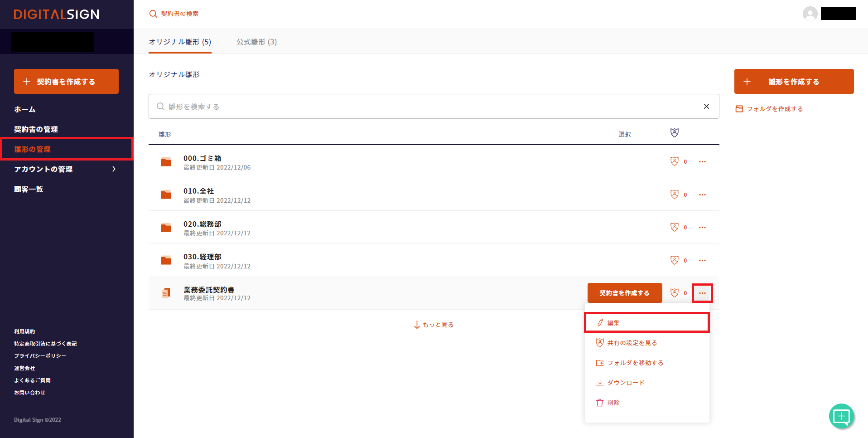Click the 雛形を作成する button

click(x=794, y=82)
